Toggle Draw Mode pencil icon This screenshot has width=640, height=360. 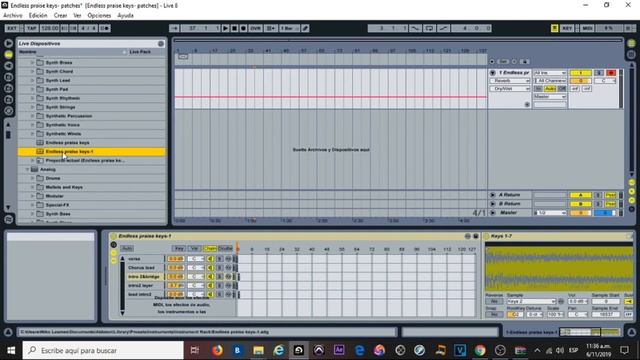305,28
